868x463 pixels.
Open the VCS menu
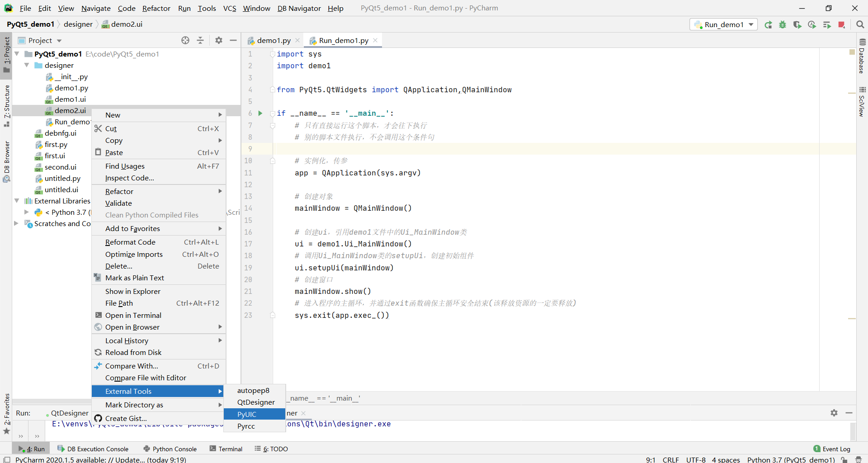click(x=230, y=8)
